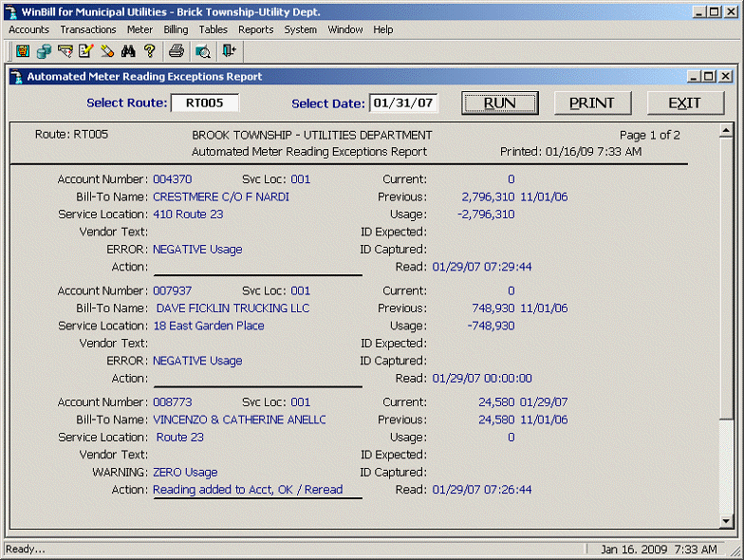Click the Select Route input field
Image resolution: width=744 pixels, height=560 pixels.
[205, 103]
